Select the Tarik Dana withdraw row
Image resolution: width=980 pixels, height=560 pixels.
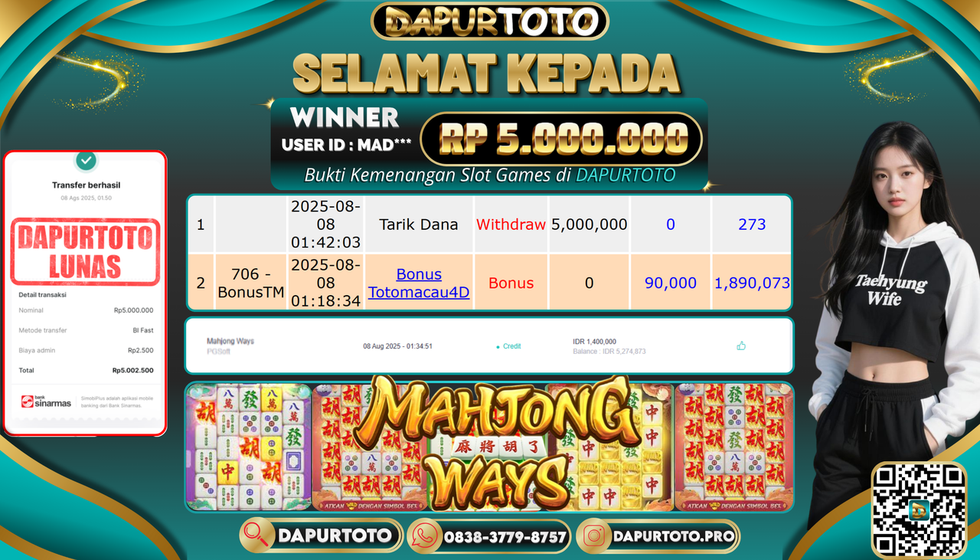click(x=489, y=224)
